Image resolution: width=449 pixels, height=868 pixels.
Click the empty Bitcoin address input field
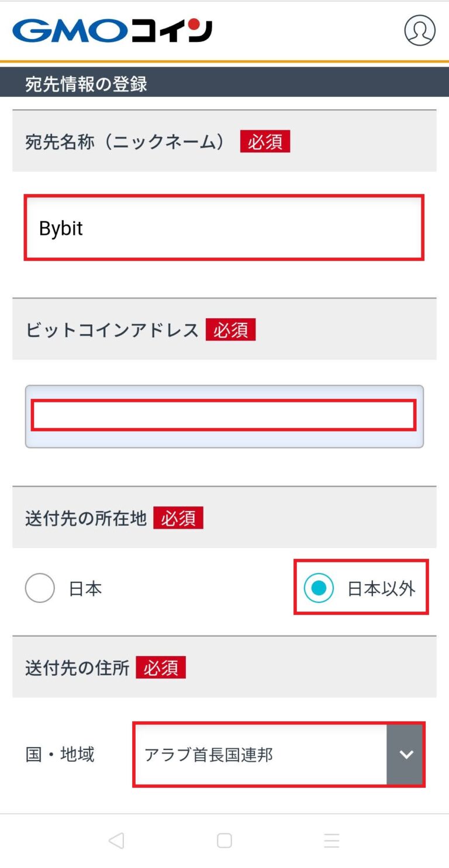224,415
